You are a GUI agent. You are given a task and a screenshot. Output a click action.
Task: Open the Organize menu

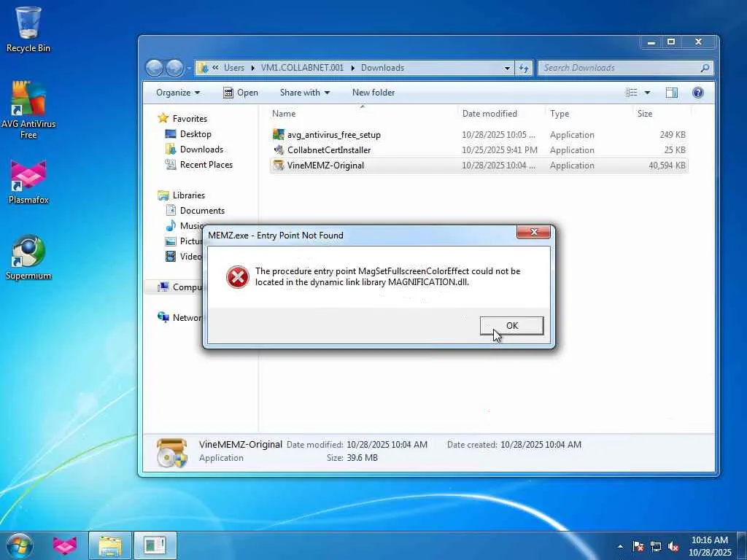click(178, 93)
